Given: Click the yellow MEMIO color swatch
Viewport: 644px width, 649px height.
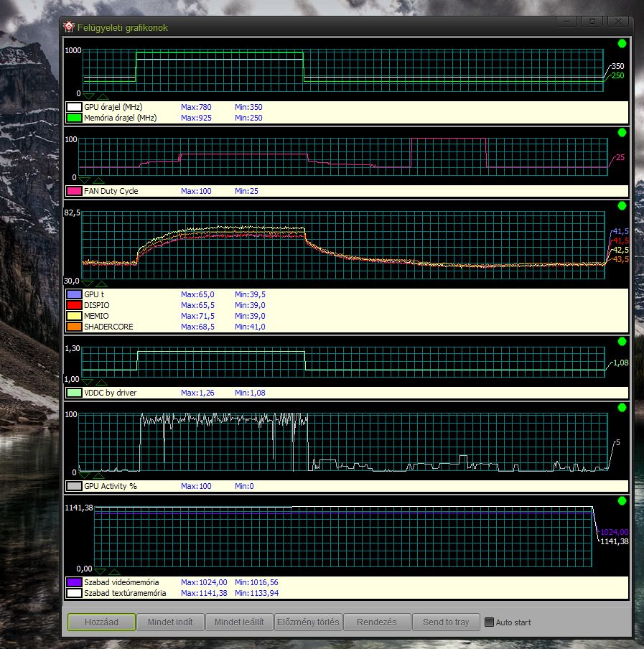Looking at the screenshot, I should click(74, 316).
